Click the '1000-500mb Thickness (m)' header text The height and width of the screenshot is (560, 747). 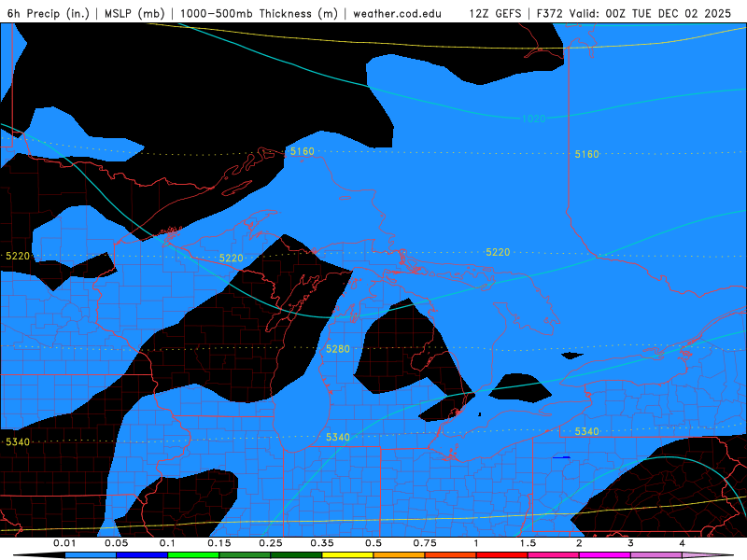(259, 13)
